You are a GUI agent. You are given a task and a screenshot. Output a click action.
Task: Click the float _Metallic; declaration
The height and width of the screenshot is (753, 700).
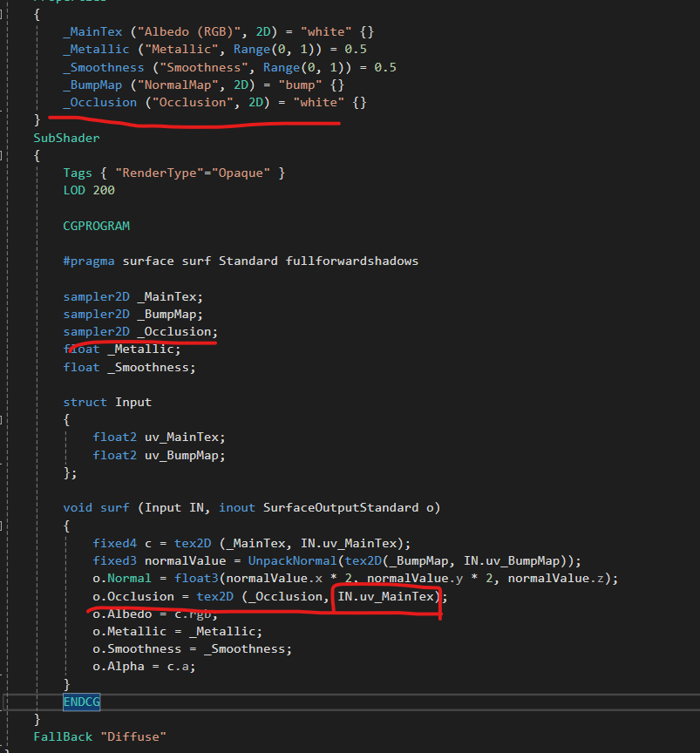tap(122, 349)
